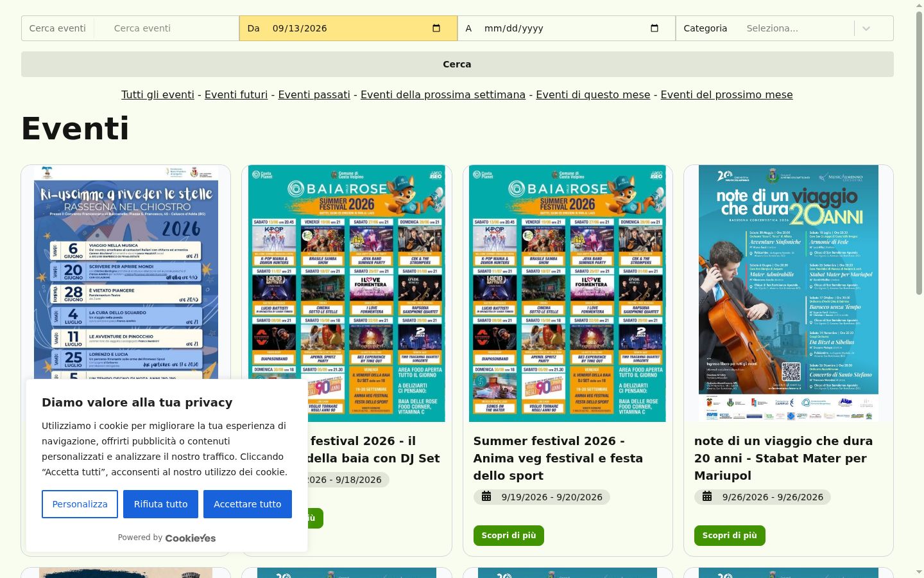Open Eventi del prossimo mese link
The width and height of the screenshot is (924, 578).
[x=726, y=95]
